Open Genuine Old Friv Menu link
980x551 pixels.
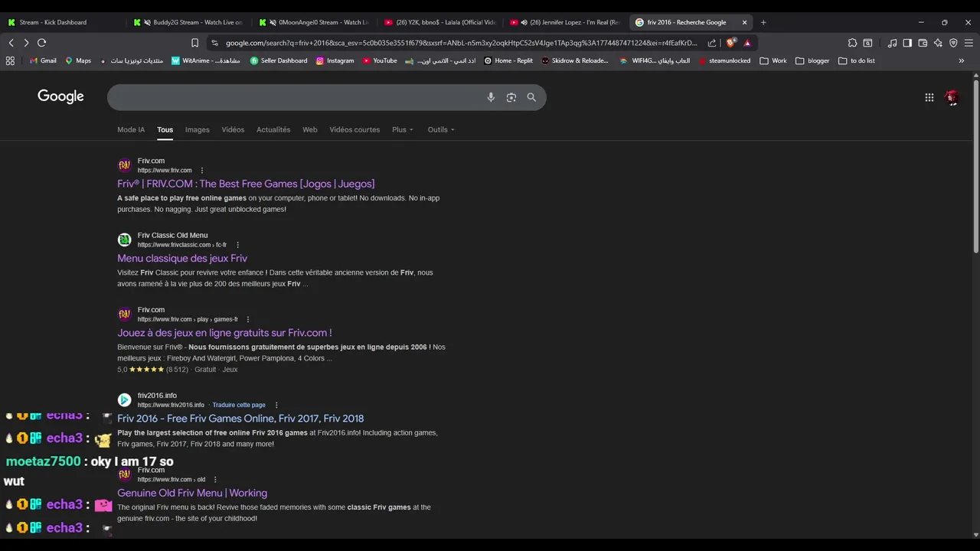(192, 493)
